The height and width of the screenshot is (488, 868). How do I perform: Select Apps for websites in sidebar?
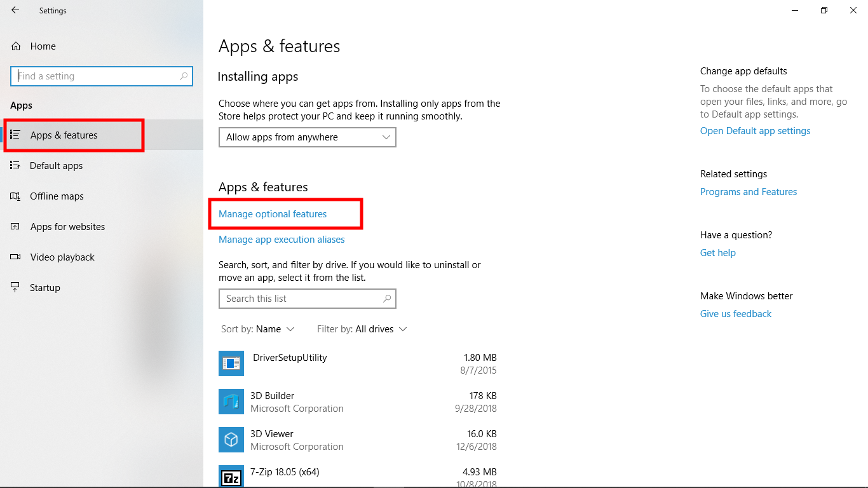[102, 226]
